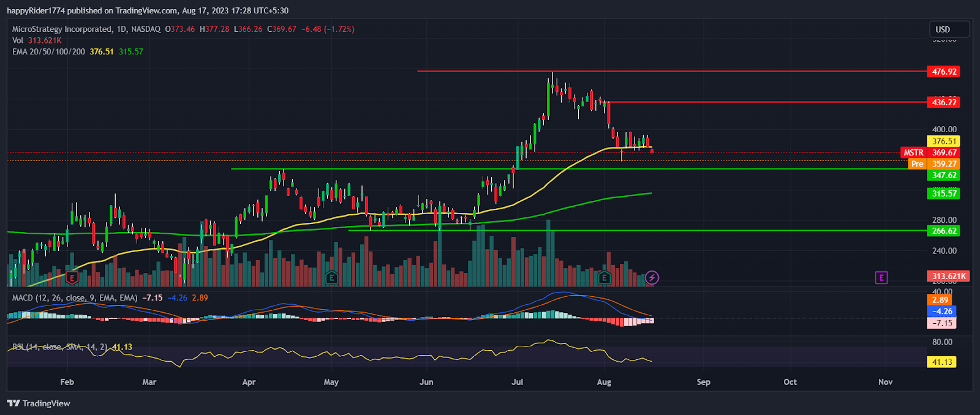Screen dimensions: 980x415
Task: Click the published-by happyRider1774 header text
Action: 148,10
